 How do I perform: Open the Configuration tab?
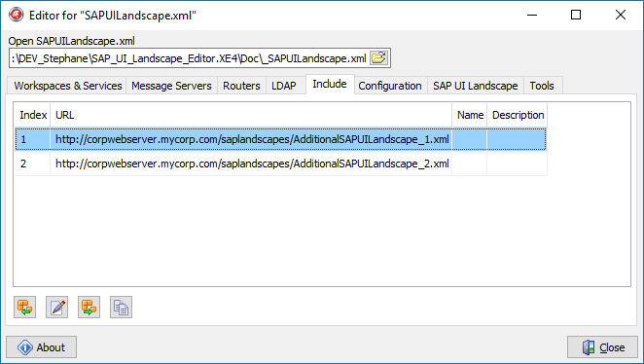click(390, 86)
